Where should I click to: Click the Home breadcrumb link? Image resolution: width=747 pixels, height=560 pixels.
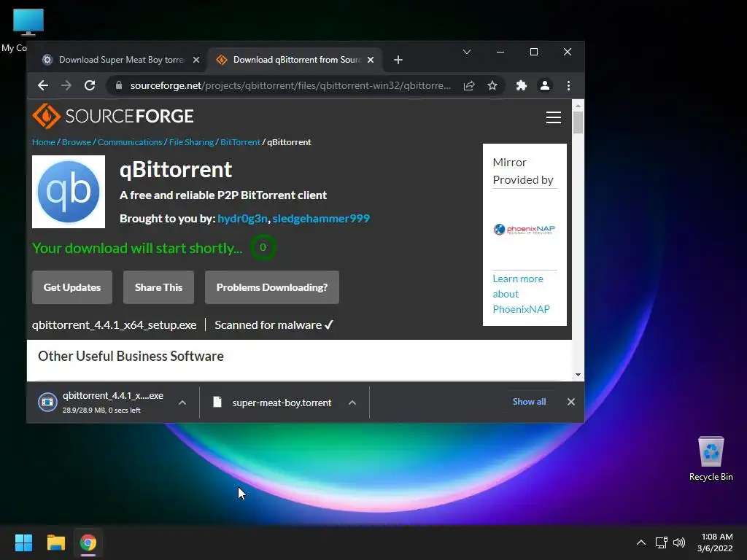(43, 142)
